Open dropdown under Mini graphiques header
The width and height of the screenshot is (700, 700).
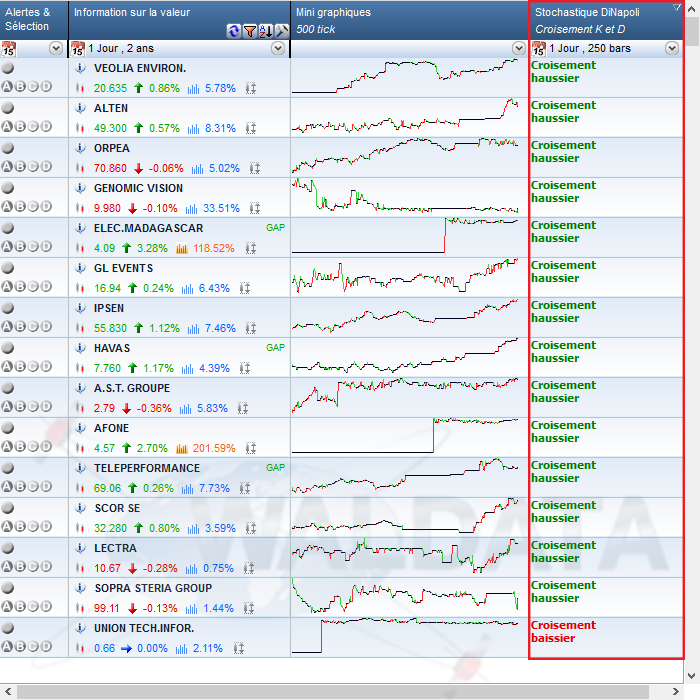coord(519,48)
